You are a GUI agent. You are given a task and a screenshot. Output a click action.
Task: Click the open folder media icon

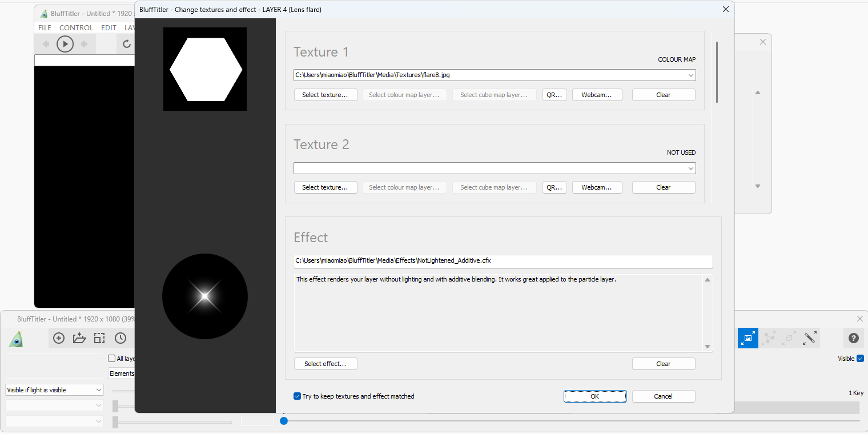[x=79, y=338]
